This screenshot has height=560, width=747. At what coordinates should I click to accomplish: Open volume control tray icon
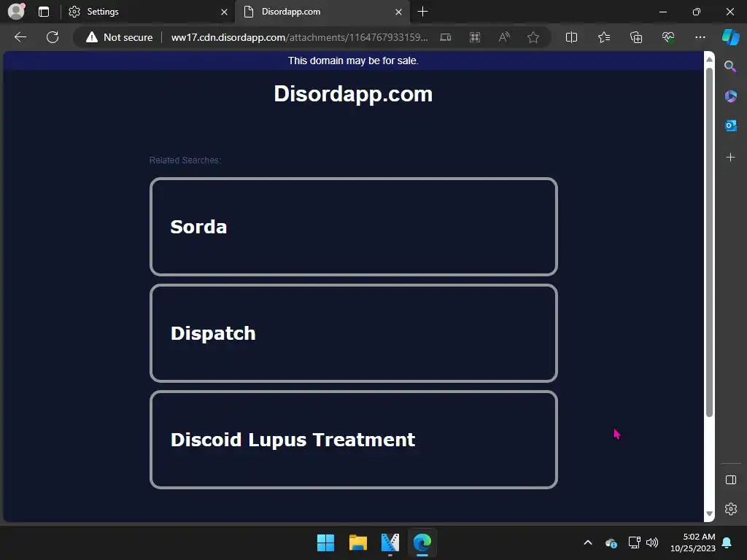(652, 542)
